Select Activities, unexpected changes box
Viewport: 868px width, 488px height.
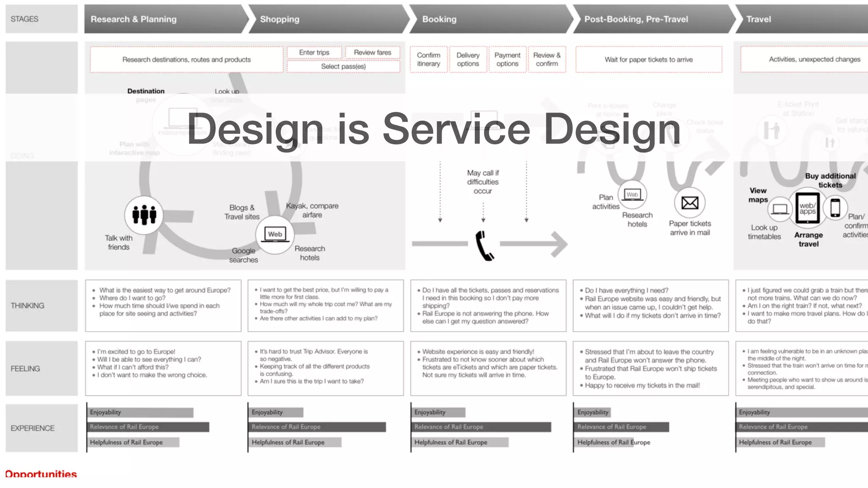pos(804,60)
